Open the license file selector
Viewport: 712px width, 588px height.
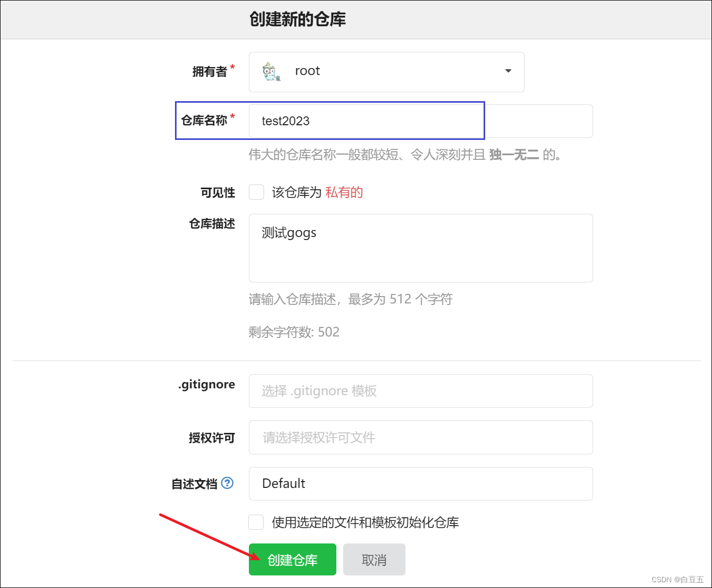[421, 438]
